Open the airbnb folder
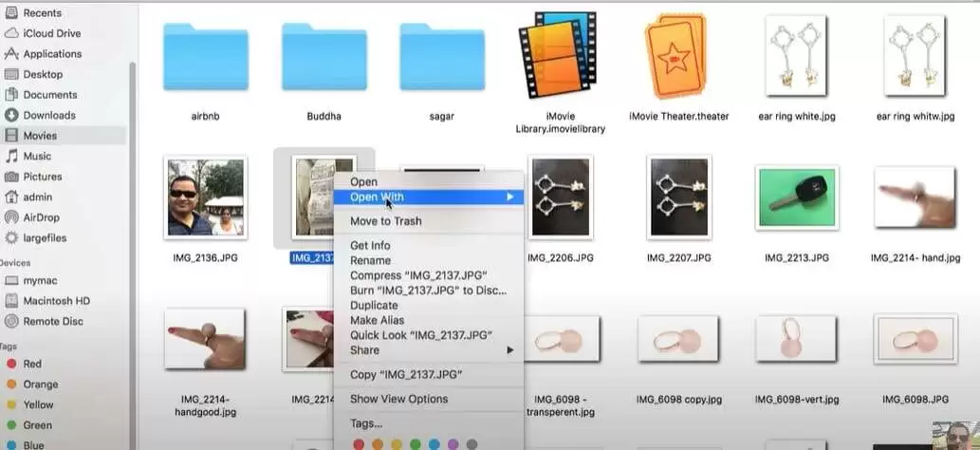 point(205,58)
